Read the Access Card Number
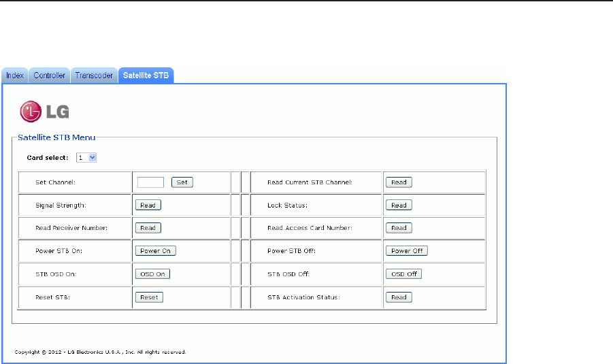The width and height of the screenshot is (613, 364). click(399, 228)
